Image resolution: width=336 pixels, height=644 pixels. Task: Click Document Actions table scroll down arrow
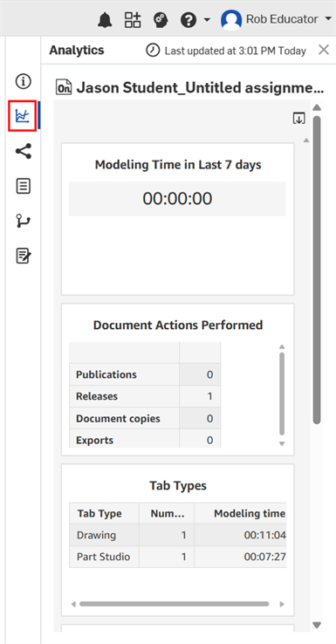pyautogui.click(x=282, y=443)
